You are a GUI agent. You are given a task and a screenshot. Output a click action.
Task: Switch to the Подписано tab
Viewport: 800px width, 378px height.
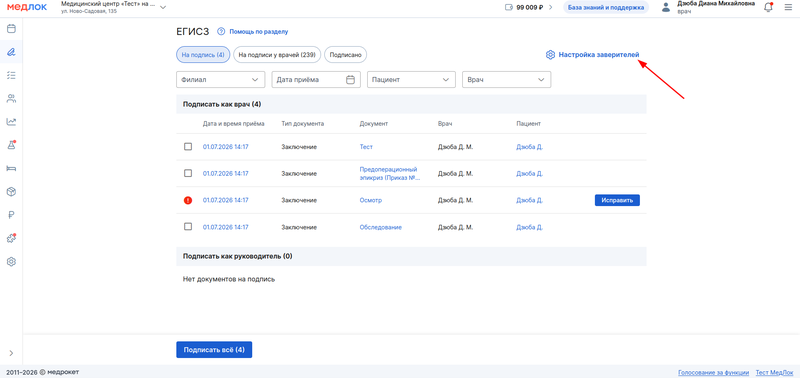[345, 55]
